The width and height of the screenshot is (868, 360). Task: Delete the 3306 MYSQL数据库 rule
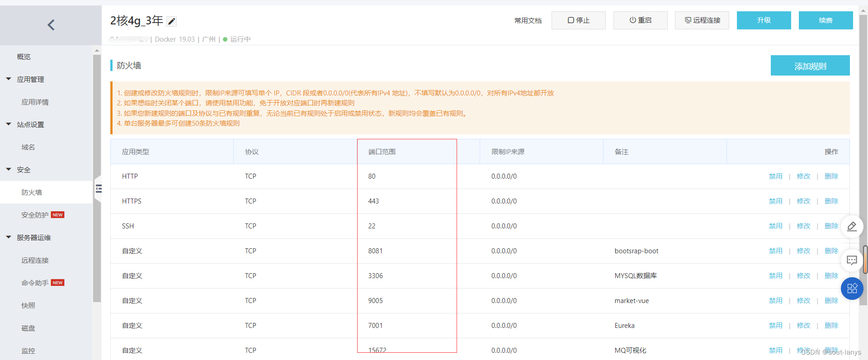[x=831, y=276]
